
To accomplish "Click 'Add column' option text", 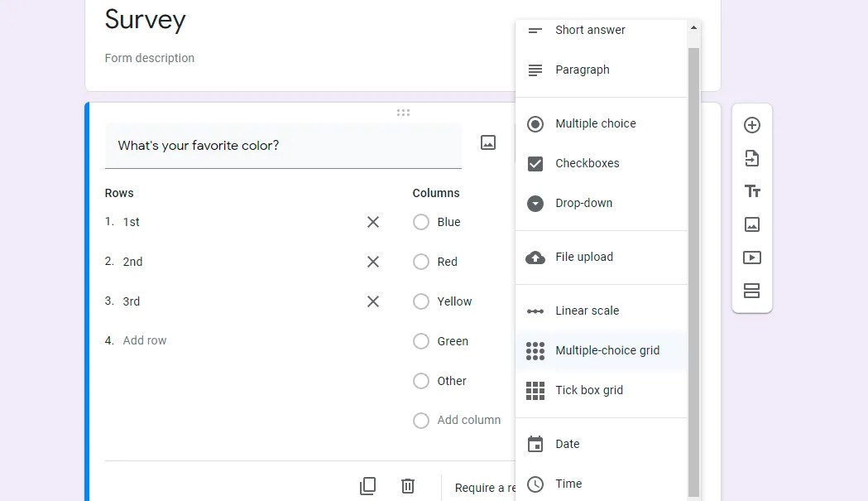I will [468, 420].
